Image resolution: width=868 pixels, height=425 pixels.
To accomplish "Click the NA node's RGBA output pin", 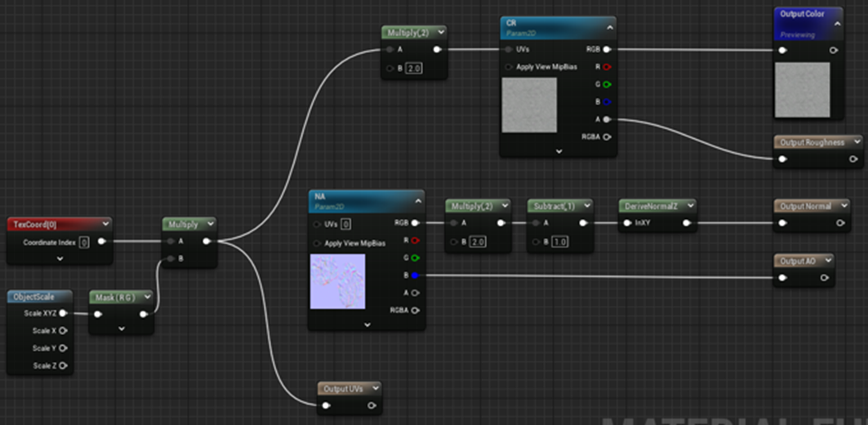I will tap(415, 311).
